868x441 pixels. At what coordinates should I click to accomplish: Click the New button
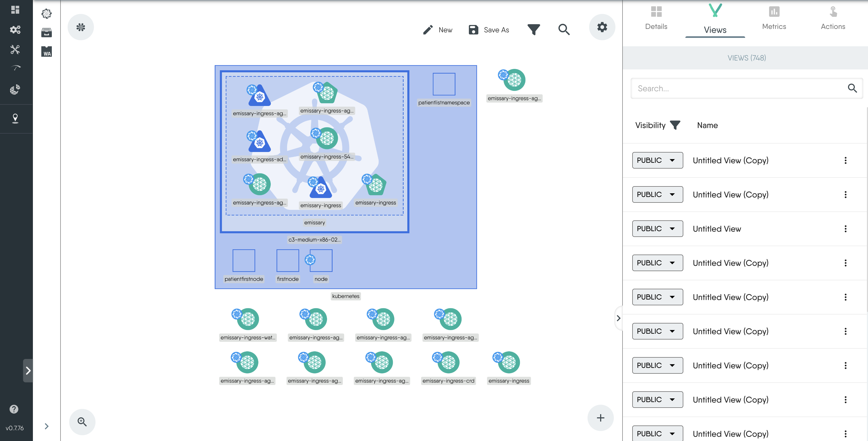point(438,30)
